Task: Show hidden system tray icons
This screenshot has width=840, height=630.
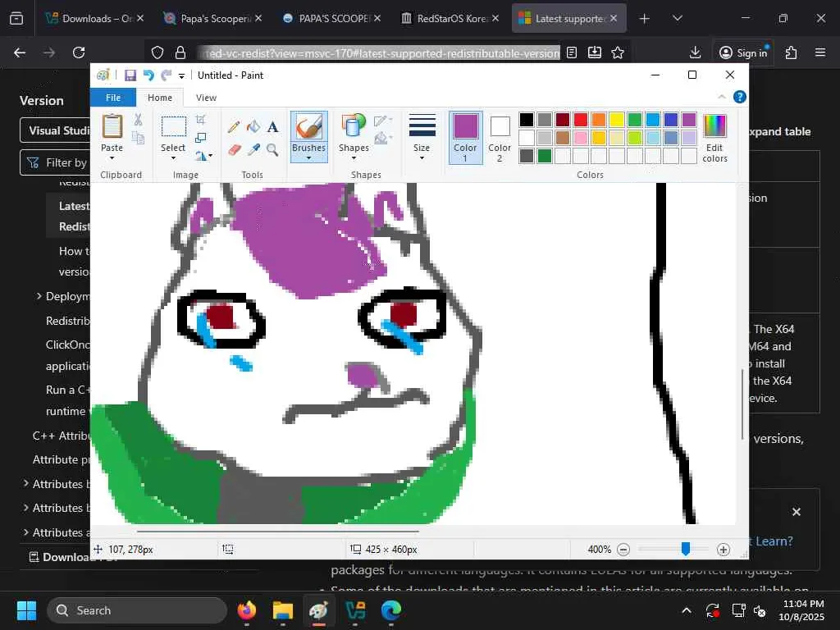Action: 687,610
